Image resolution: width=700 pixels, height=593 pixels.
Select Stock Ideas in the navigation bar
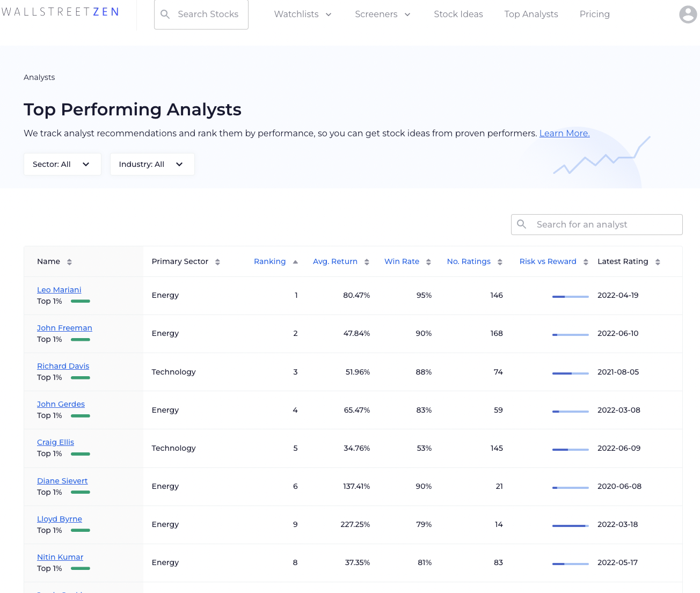point(458,14)
